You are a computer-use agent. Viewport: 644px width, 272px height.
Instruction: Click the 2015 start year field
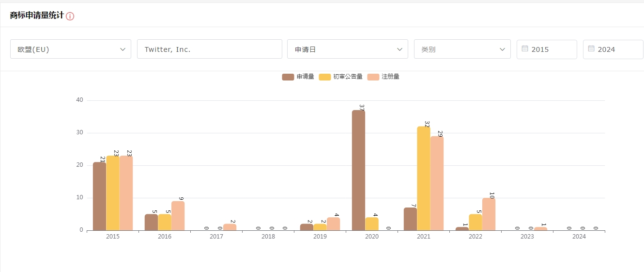(x=547, y=49)
